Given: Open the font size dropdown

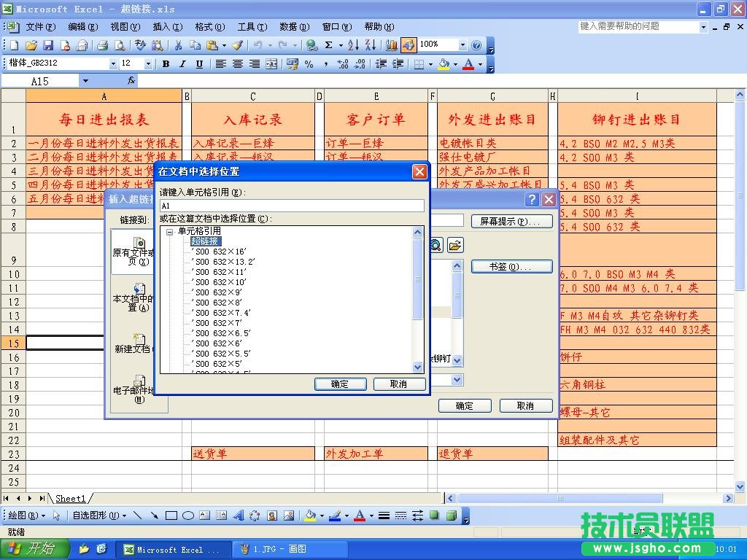Looking at the screenshot, I should (x=147, y=63).
